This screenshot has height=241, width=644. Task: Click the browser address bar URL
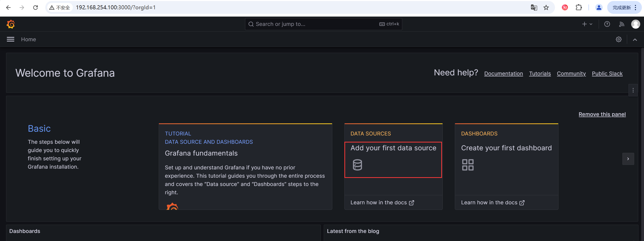tap(116, 8)
